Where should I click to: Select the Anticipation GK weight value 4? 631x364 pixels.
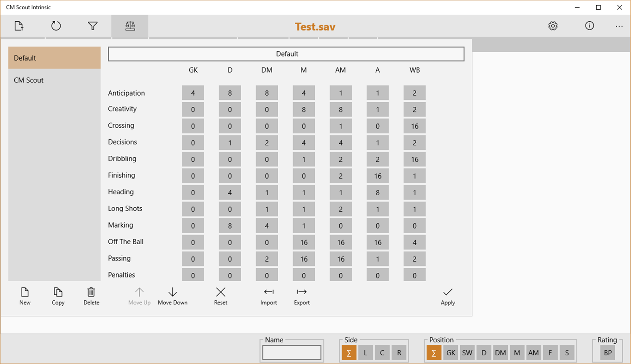[x=193, y=93]
